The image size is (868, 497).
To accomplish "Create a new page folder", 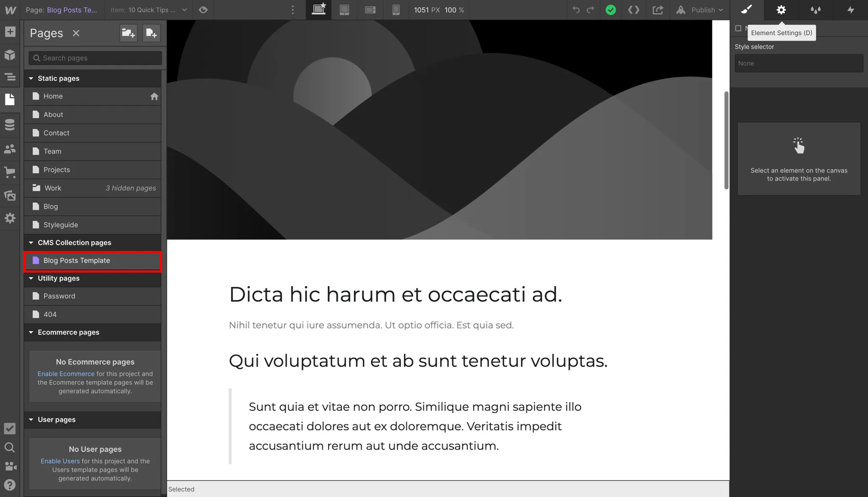I will [x=128, y=33].
